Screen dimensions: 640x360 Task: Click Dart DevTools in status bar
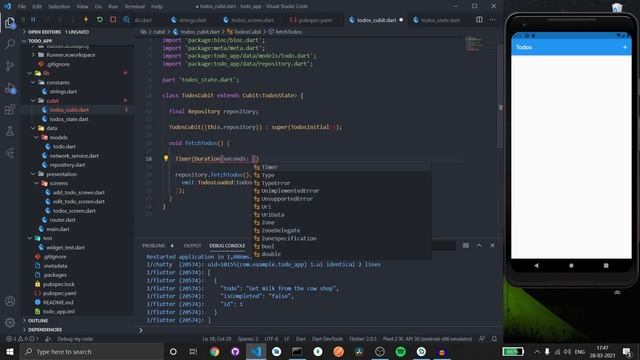tap(327, 339)
